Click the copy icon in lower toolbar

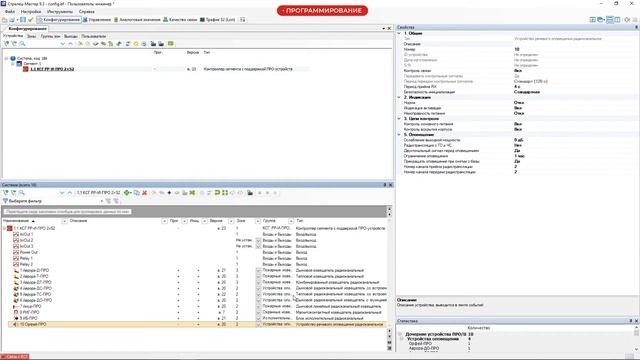136,193
